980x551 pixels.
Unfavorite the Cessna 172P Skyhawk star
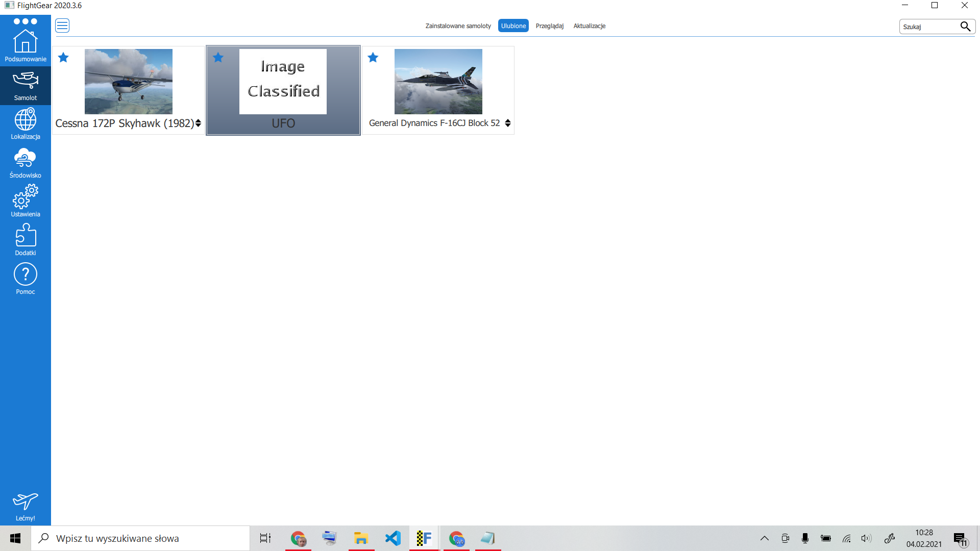pos(63,58)
